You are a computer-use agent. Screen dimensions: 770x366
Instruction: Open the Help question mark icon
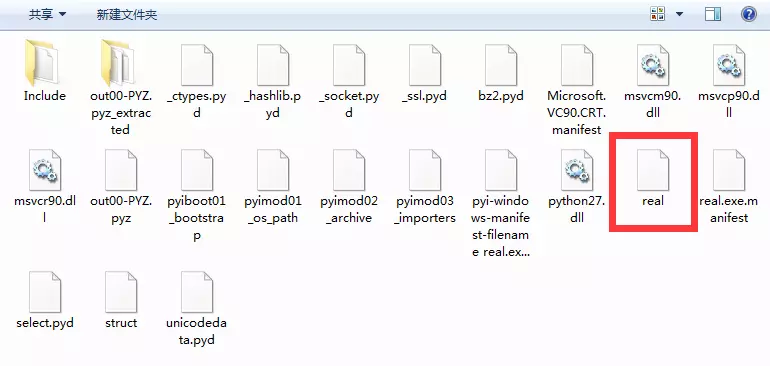pyautogui.click(x=748, y=14)
